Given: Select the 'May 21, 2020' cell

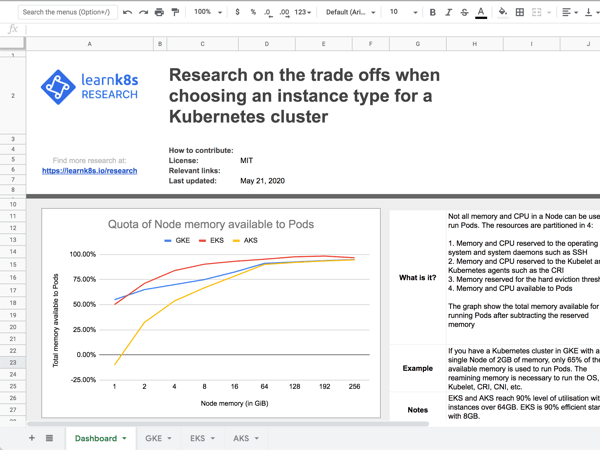Looking at the screenshot, I should coord(262,181).
